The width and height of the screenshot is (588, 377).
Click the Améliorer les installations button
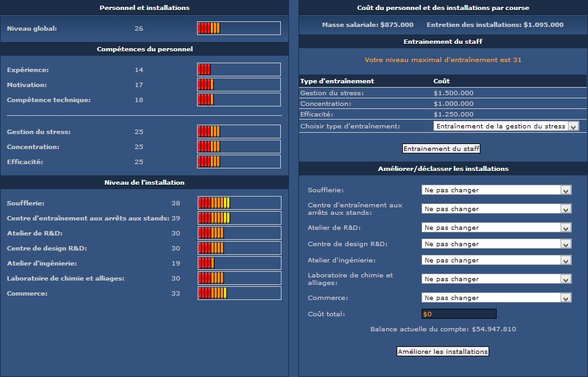pyautogui.click(x=442, y=351)
